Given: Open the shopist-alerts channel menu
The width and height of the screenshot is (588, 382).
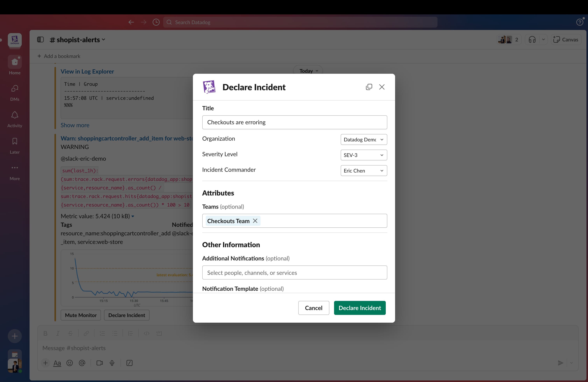Looking at the screenshot, I should tap(77, 39).
